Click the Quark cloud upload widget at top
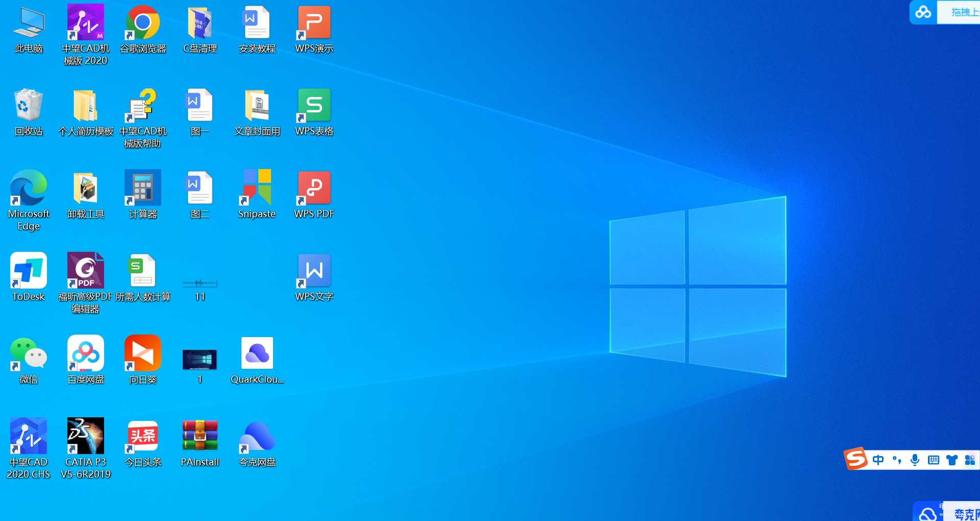This screenshot has height=521, width=980. [x=944, y=12]
